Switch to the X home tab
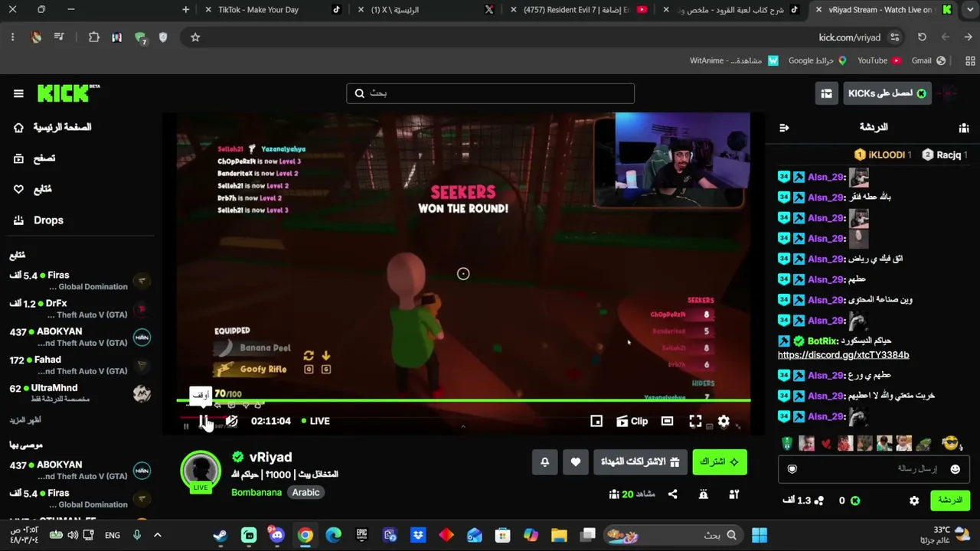The height and width of the screenshot is (551, 980). click(x=426, y=10)
